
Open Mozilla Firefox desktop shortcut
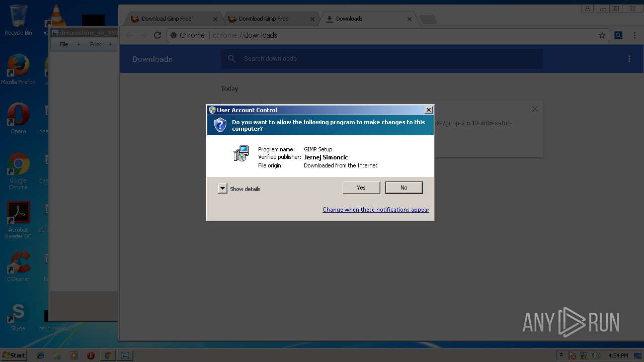(x=18, y=69)
